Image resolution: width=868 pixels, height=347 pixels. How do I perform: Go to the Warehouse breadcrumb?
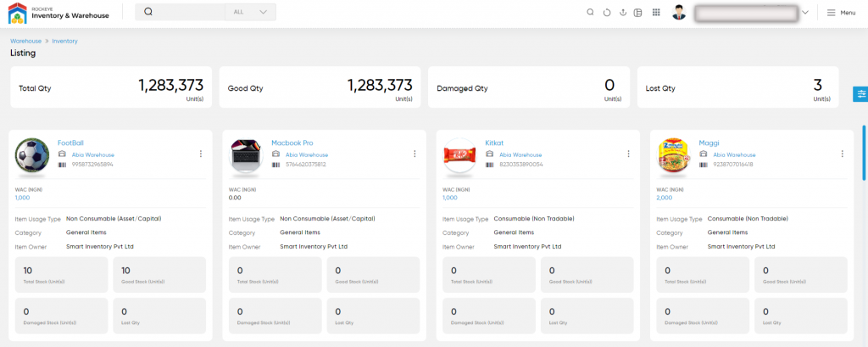(25, 41)
